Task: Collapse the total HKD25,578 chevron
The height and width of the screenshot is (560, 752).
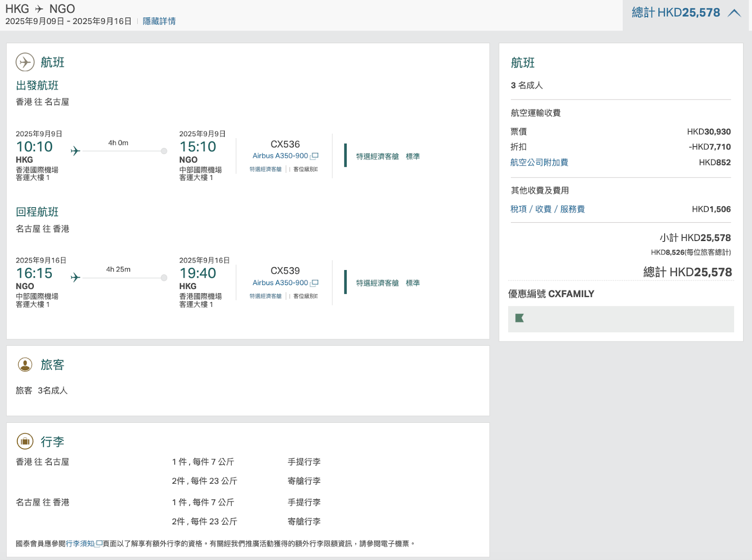Action: tap(734, 13)
